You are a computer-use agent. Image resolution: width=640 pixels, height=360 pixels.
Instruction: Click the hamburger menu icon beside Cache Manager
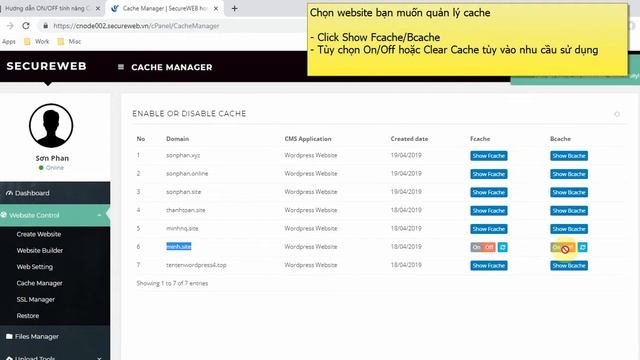121,67
